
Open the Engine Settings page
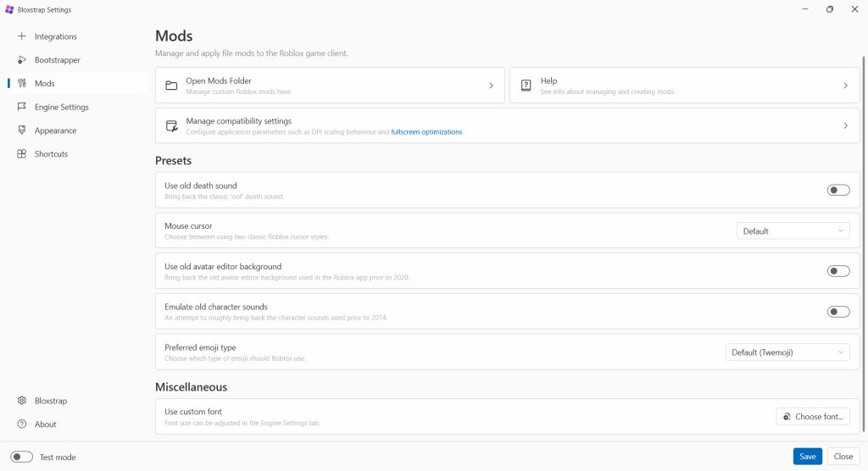tap(61, 107)
